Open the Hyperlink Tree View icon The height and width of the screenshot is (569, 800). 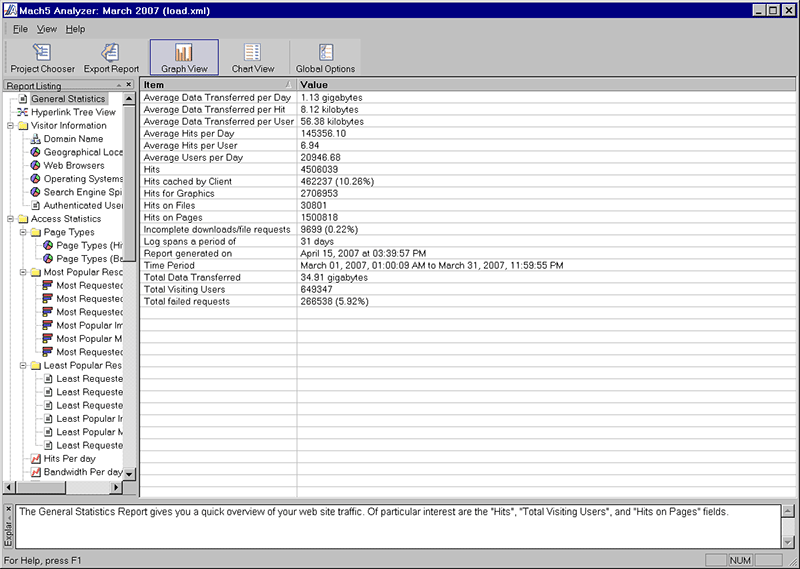[22, 112]
